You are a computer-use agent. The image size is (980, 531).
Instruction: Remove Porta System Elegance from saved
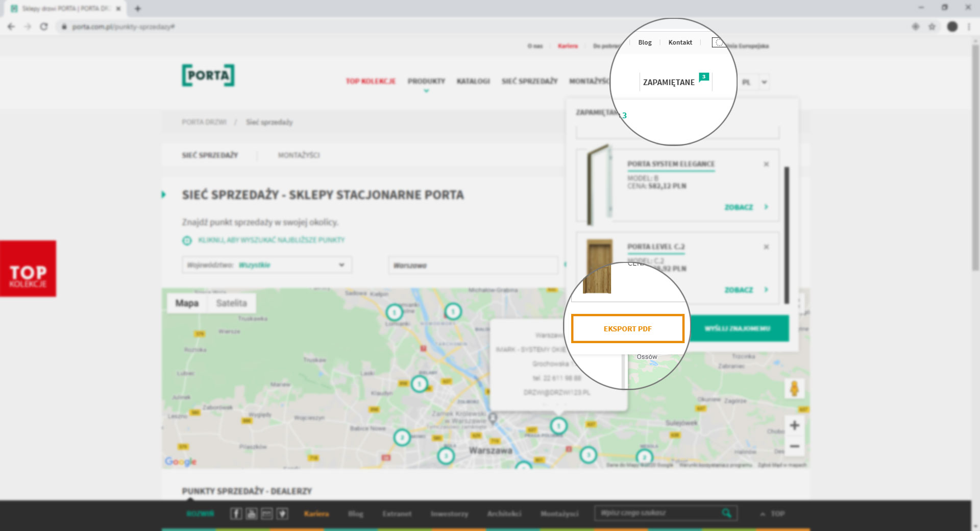pos(766,164)
